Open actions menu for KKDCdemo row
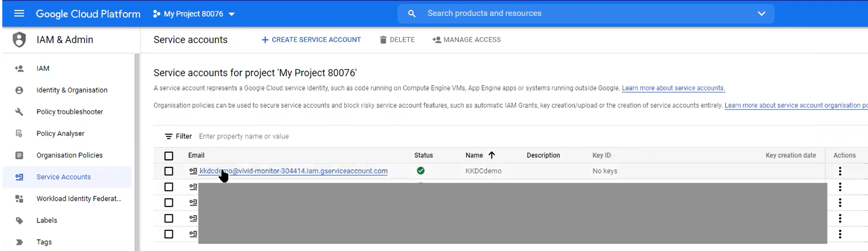The height and width of the screenshot is (251, 868). point(840,171)
